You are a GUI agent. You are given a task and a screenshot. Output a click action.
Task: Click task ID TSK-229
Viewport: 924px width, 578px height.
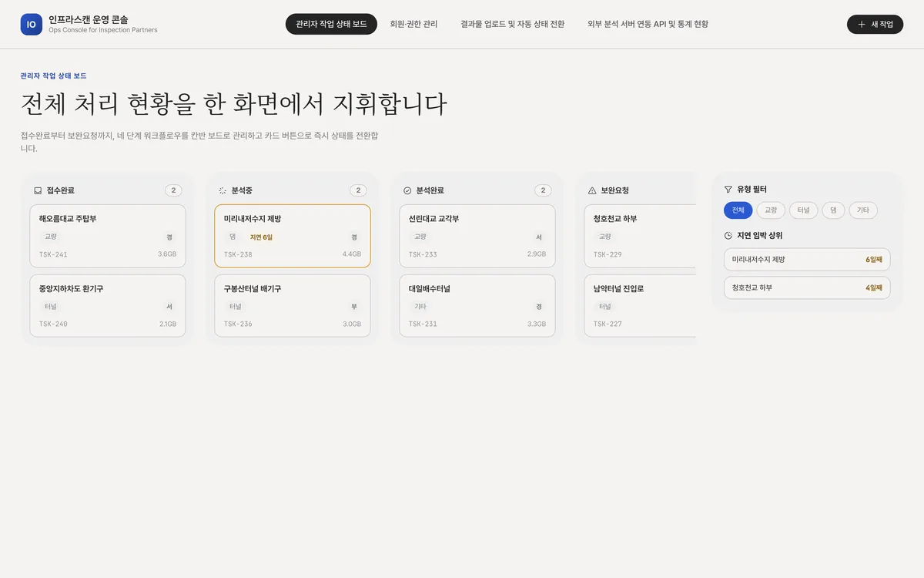608,254
